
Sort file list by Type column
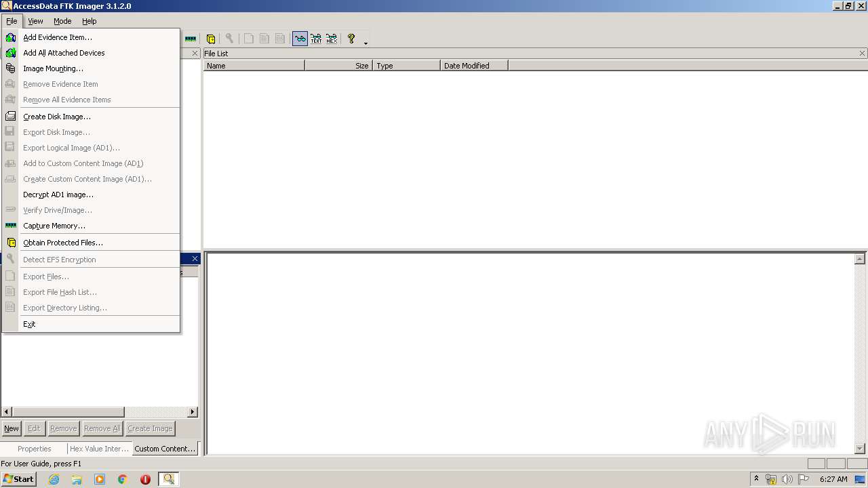click(x=406, y=66)
